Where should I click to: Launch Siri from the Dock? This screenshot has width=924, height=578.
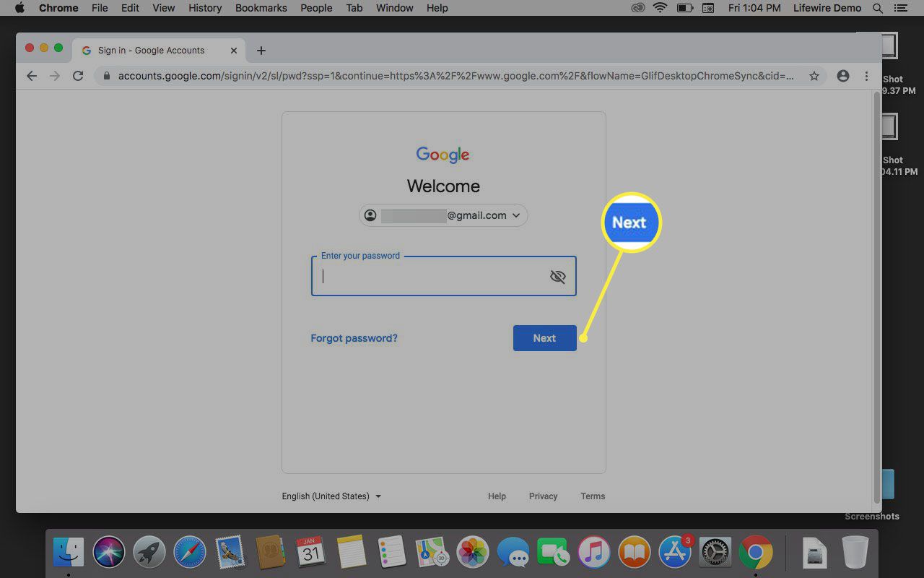(108, 553)
